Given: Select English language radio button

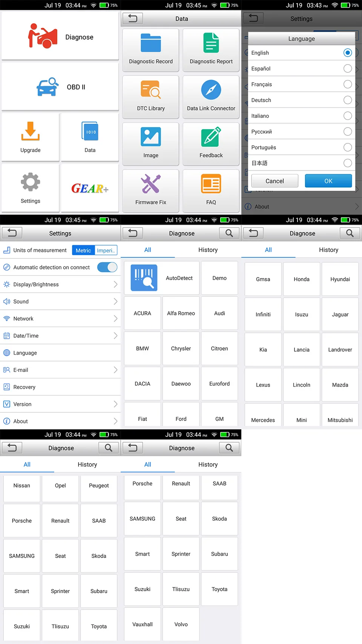Looking at the screenshot, I should click(348, 52).
